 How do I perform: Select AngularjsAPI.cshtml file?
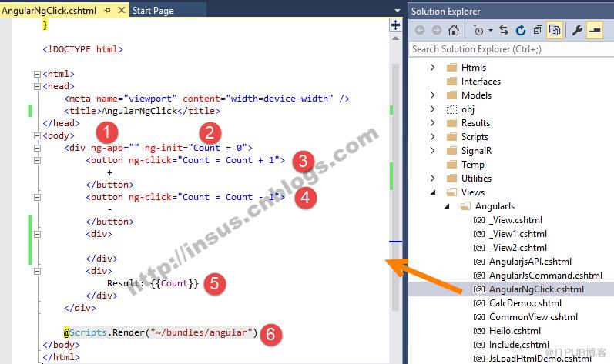530,262
